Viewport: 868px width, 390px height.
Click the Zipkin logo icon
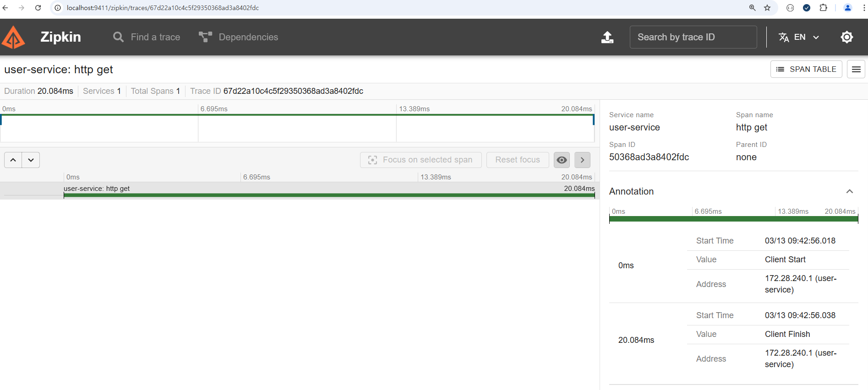(x=14, y=37)
